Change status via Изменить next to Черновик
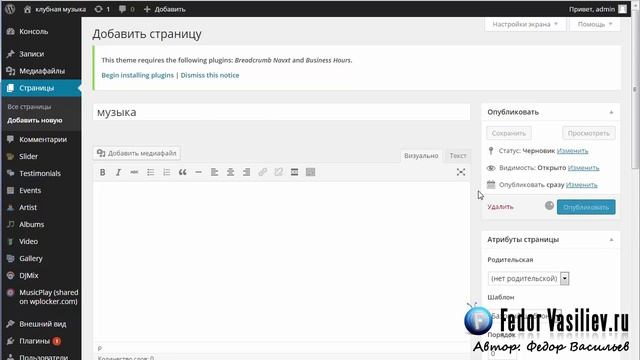Screen dimensions: 640x360 tap(572, 151)
